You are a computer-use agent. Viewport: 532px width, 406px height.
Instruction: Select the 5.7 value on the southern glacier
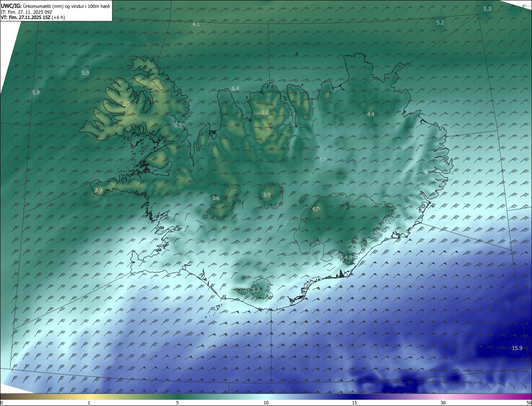[x=256, y=290]
